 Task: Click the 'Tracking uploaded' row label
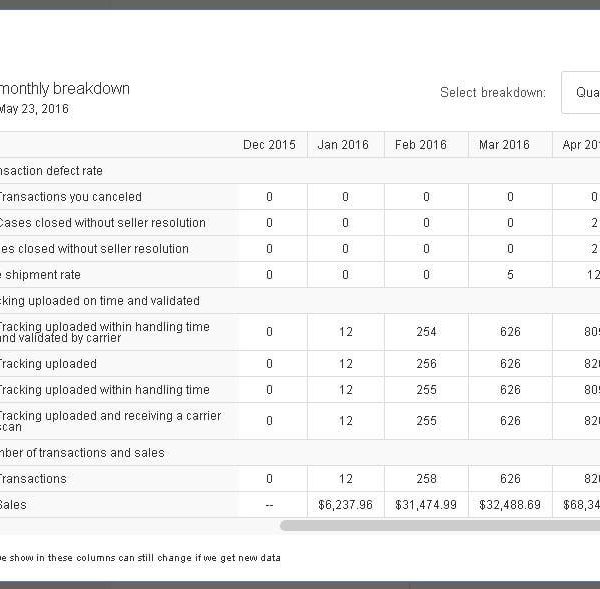point(47,364)
